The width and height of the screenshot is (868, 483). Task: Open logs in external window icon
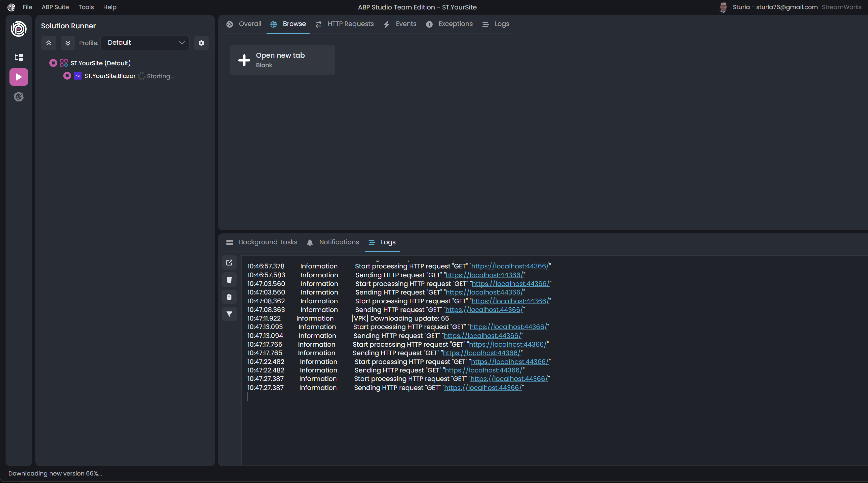coord(229,262)
